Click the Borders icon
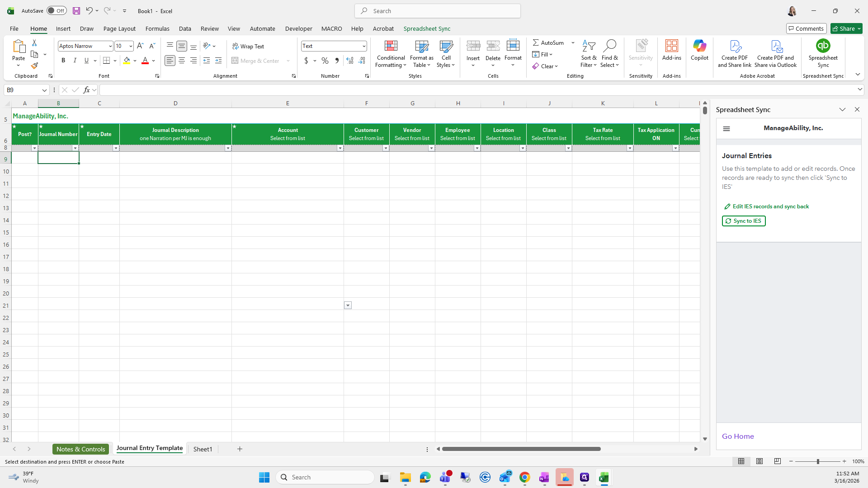Screen dimensions: 868x488 click(107, 61)
